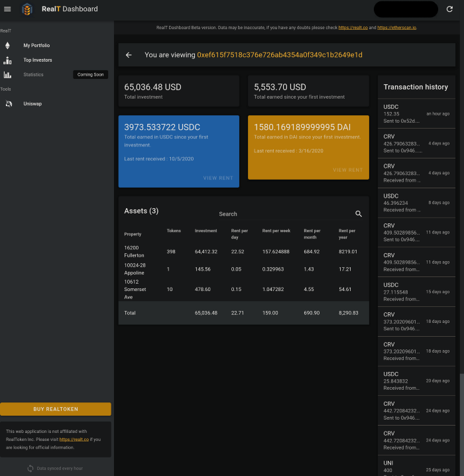The height and width of the screenshot is (476, 464).
Task: Click the refresh icon in header
Action: click(449, 9)
